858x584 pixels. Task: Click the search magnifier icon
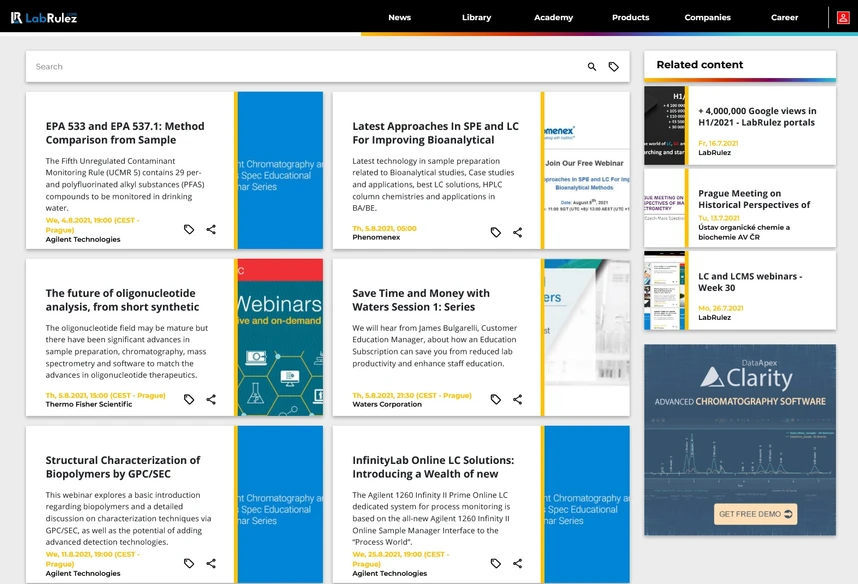coord(592,67)
